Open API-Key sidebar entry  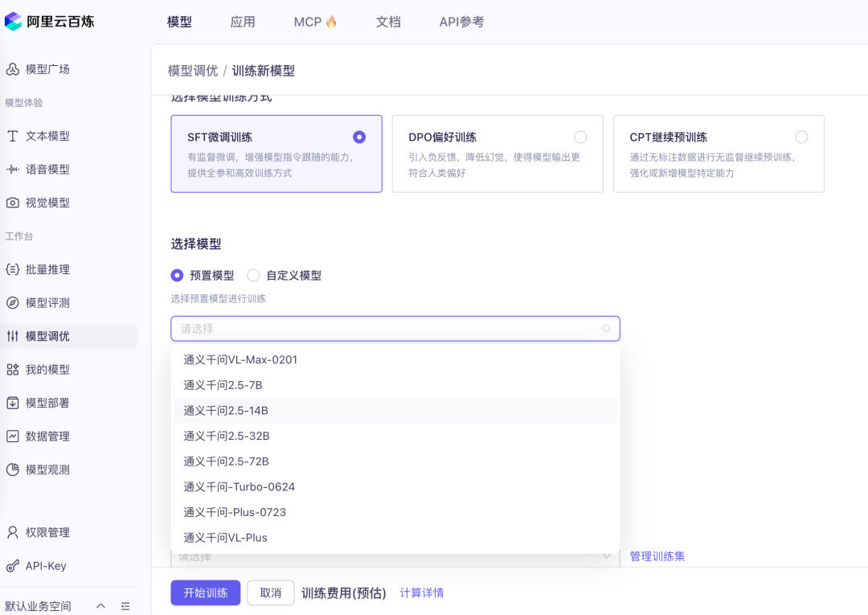[x=46, y=566]
